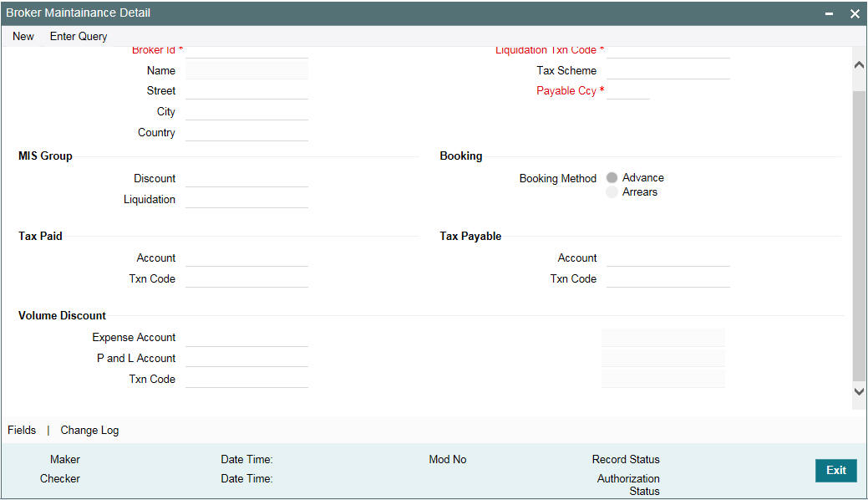868x500 pixels.
Task: Open the Change Log link
Action: tap(89, 430)
